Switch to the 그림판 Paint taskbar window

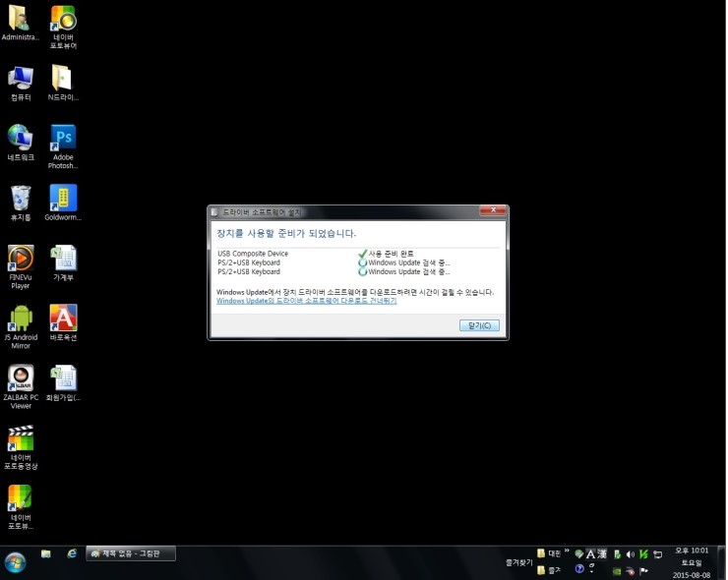point(132,553)
